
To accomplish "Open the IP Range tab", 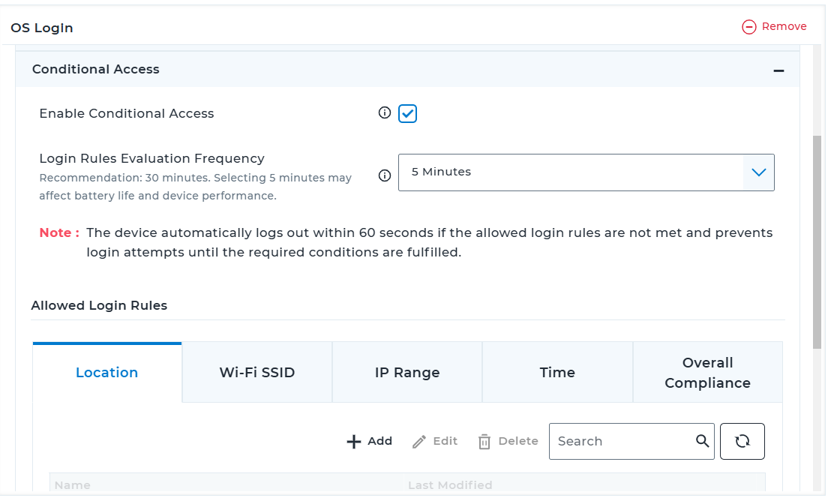I will coord(407,373).
